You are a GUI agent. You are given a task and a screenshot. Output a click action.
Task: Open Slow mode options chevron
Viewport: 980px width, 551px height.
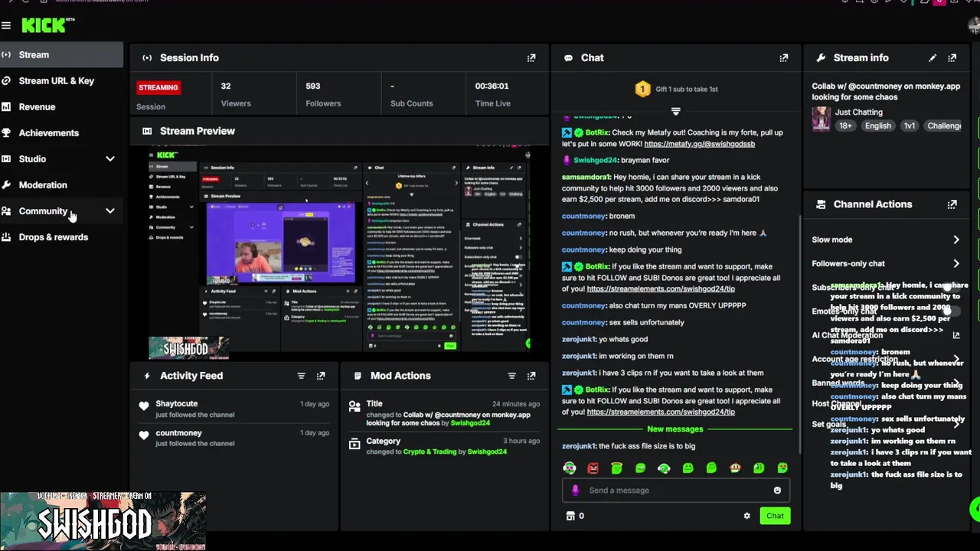pos(956,240)
